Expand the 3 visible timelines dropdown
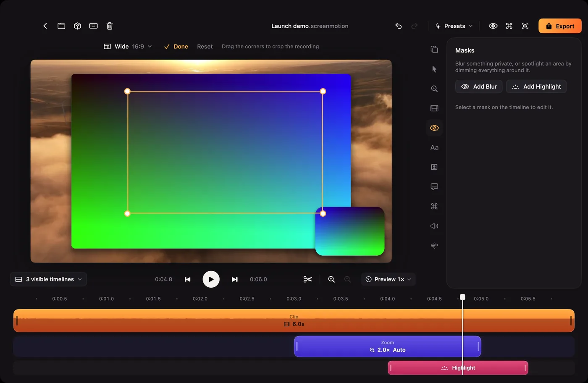 (48, 279)
